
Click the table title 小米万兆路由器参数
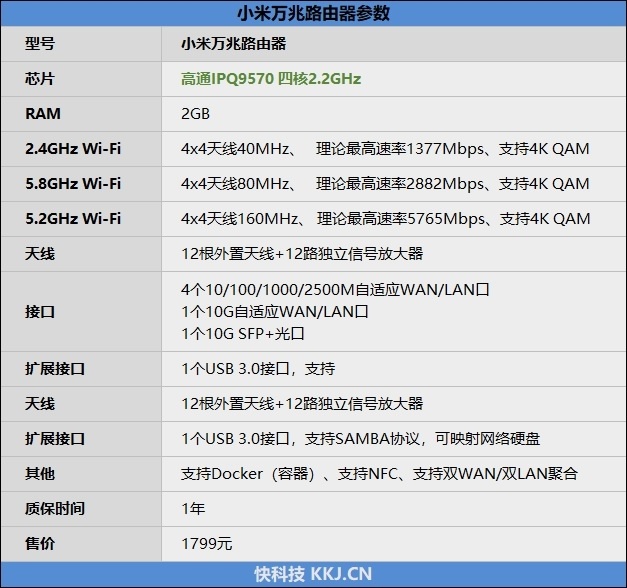pyautogui.click(x=313, y=13)
